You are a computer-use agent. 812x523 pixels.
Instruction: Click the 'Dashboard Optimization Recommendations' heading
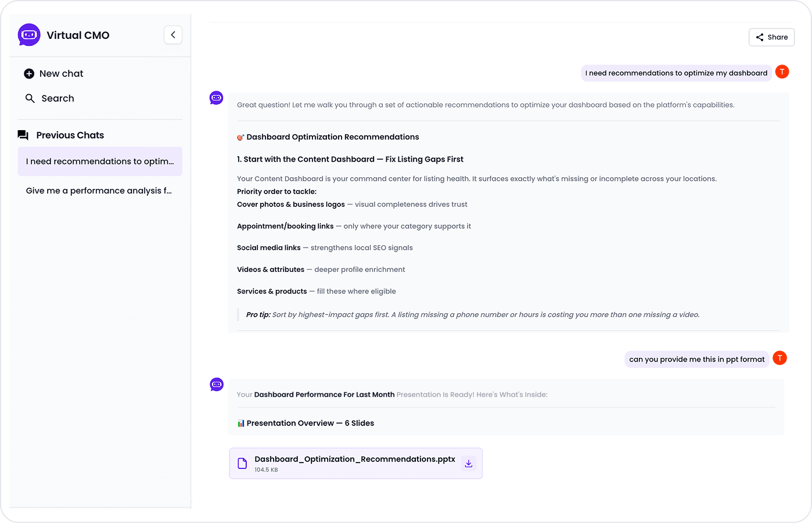(333, 137)
